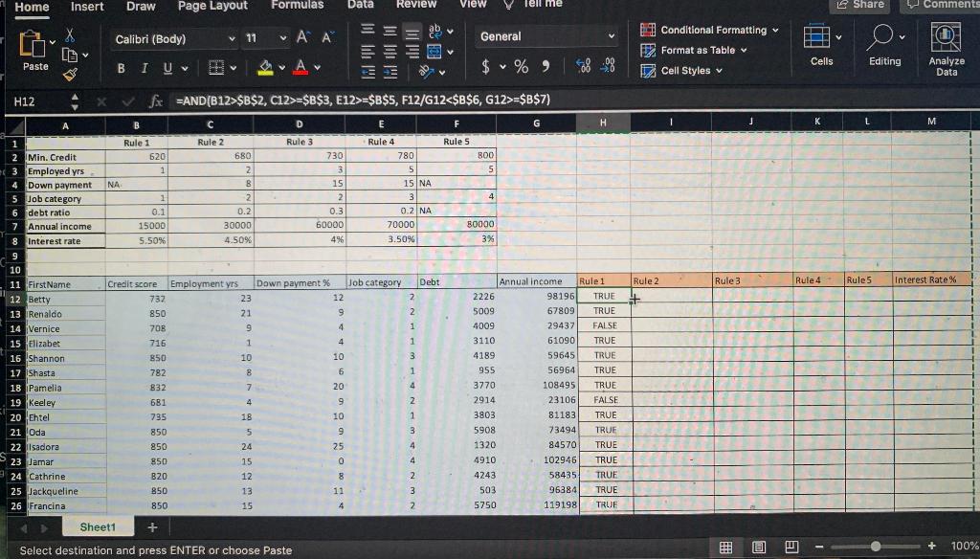Decrease font size with the smaller A

pos(326,38)
